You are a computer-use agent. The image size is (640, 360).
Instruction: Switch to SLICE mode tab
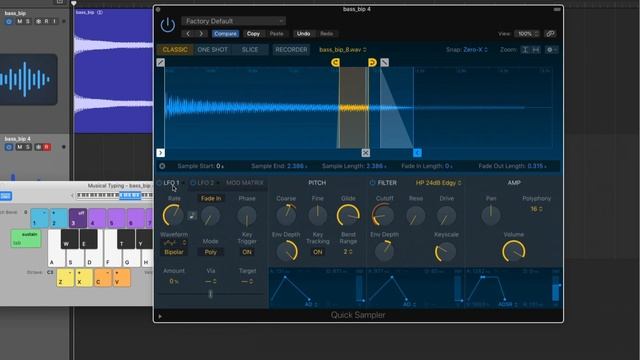click(x=250, y=49)
